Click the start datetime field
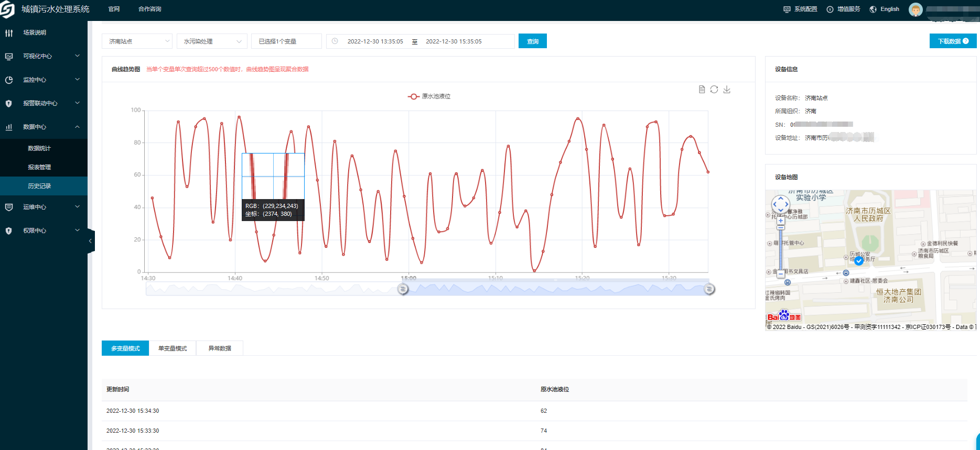980x450 pixels. (375, 41)
